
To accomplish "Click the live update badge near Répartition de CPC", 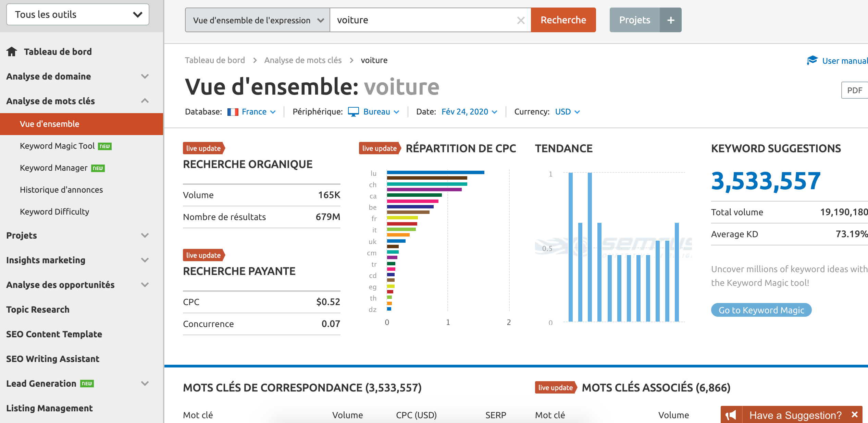I will 379,148.
